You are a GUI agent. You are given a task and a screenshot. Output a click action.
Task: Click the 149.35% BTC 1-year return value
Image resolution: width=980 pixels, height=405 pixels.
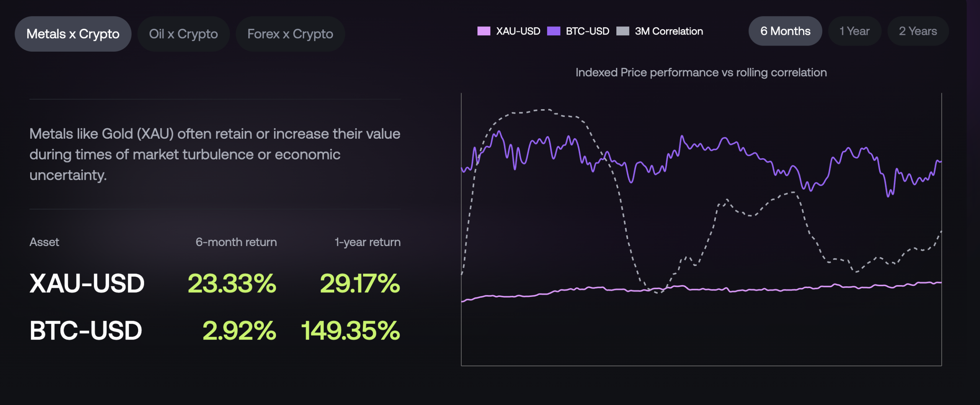click(x=350, y=330)
